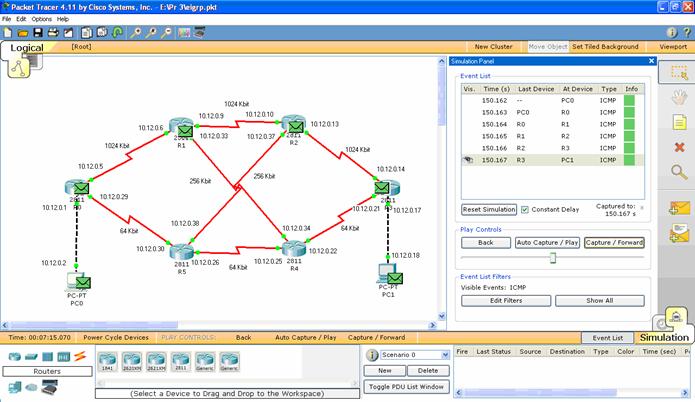Open the File menu
Image resolution: width=695 pixels, height=402 pixels.
pyautogui.click(x=7, y=19)
